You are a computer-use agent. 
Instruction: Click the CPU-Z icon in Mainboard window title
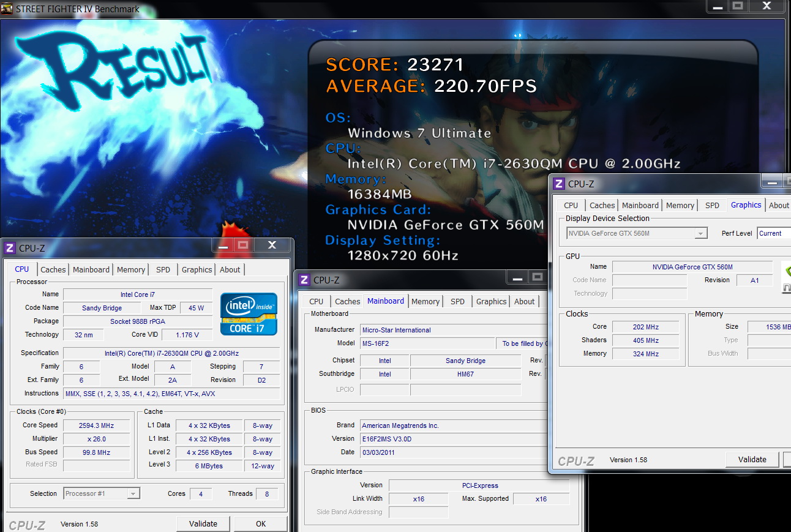tap(304, 280)
